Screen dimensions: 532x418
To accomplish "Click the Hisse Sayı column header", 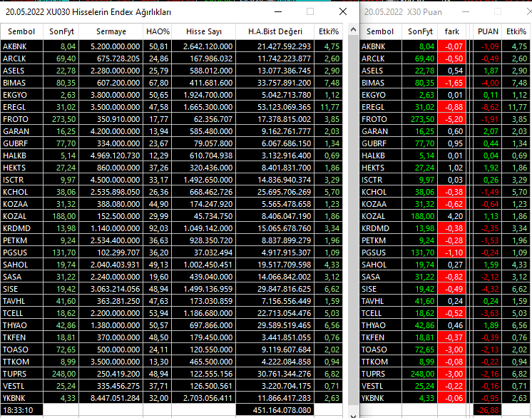I will [x=203, y=31].
